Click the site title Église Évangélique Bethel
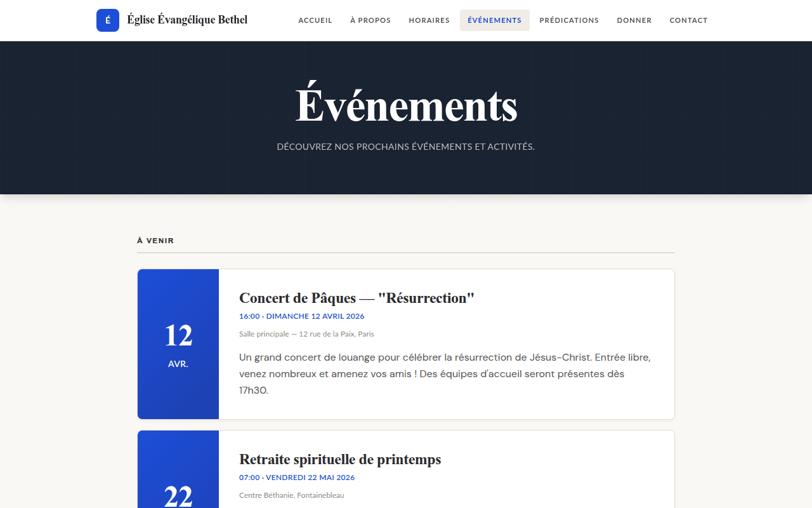Screen dimensions: 812x508 [187, 20]
